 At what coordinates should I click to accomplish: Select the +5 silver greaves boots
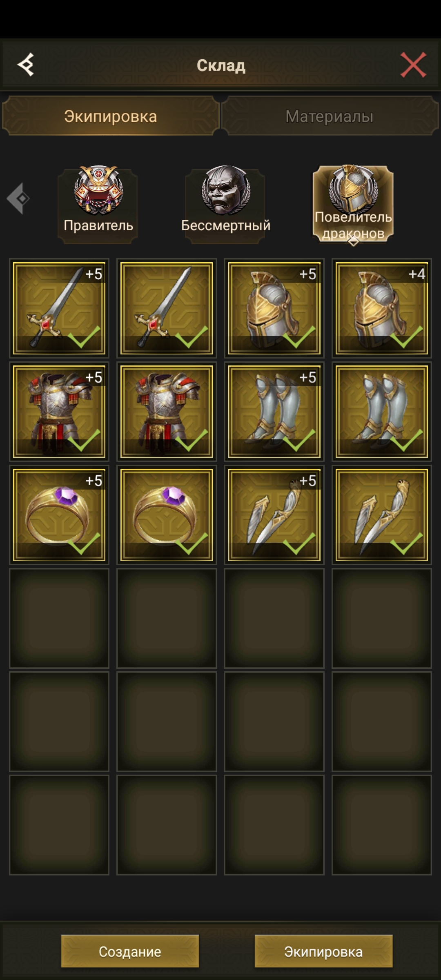274,412
